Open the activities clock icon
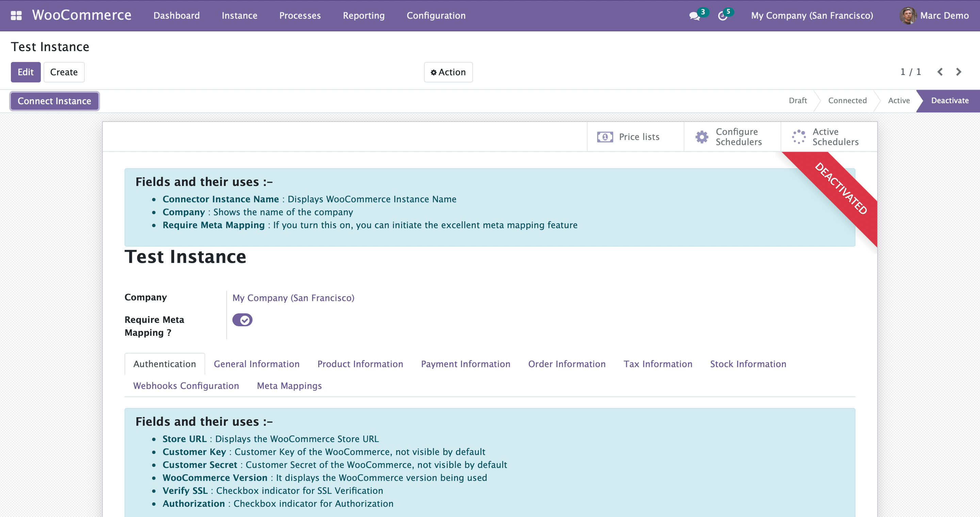 coord(722,16)
